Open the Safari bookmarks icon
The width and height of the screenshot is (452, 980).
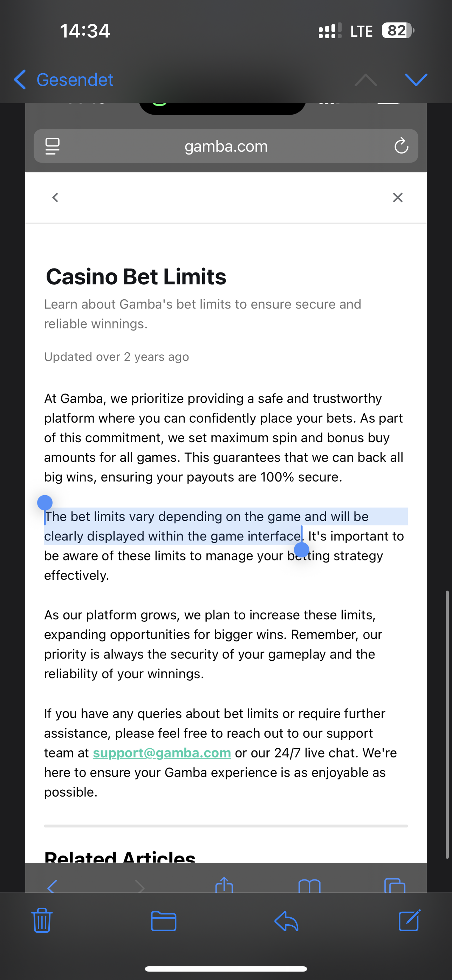(309, 886)
